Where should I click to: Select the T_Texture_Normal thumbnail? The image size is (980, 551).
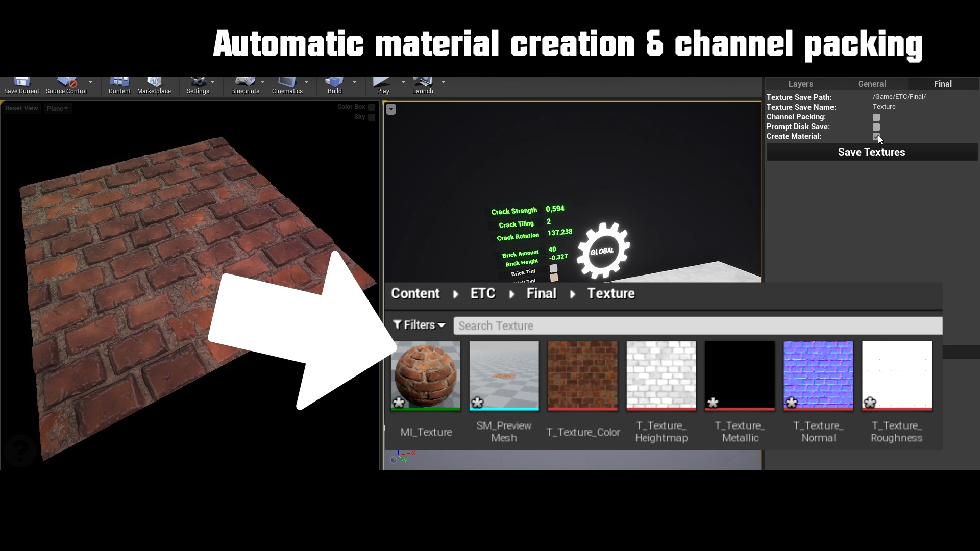818,375
